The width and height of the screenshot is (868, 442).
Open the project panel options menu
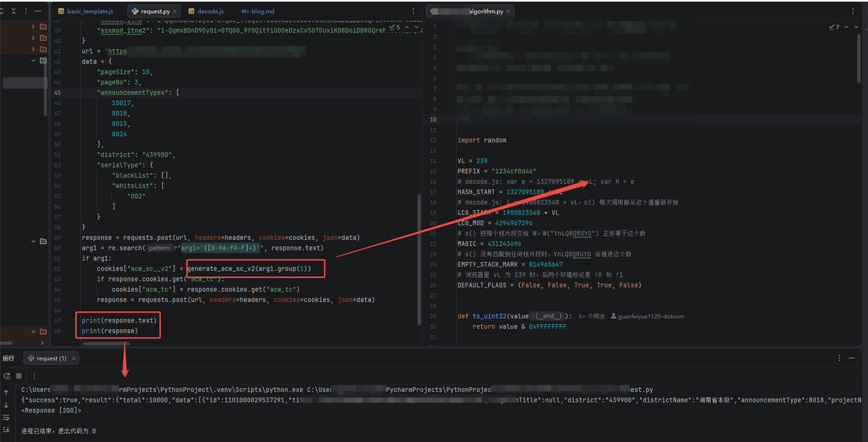26,11
